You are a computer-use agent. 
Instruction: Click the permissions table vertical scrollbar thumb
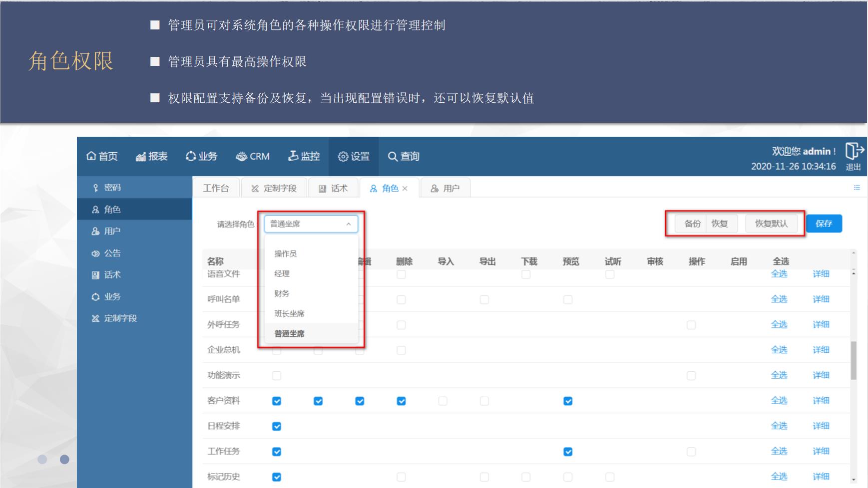click(854, 360)
